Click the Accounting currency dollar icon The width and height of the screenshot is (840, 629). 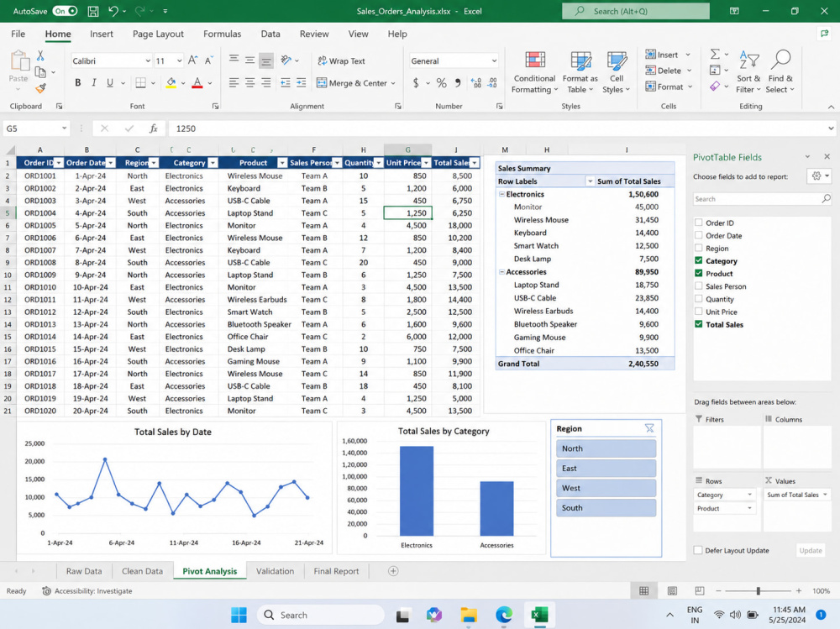pos(416,83)
